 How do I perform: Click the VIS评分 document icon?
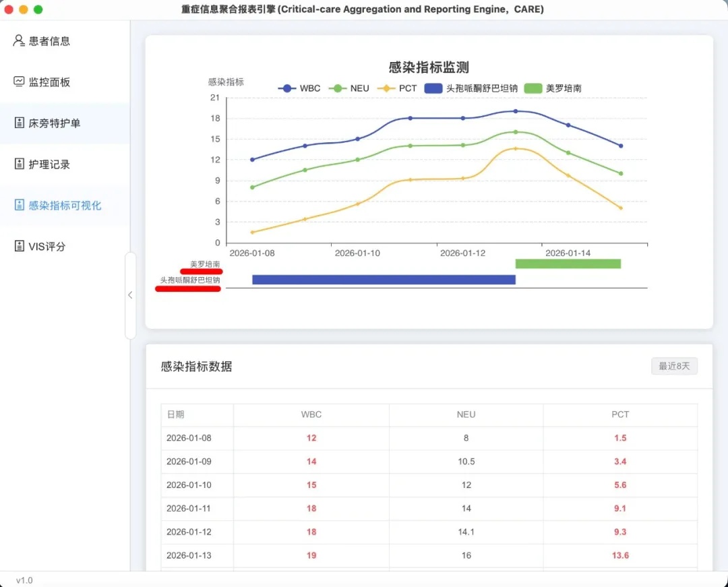(x=19, y=246)
